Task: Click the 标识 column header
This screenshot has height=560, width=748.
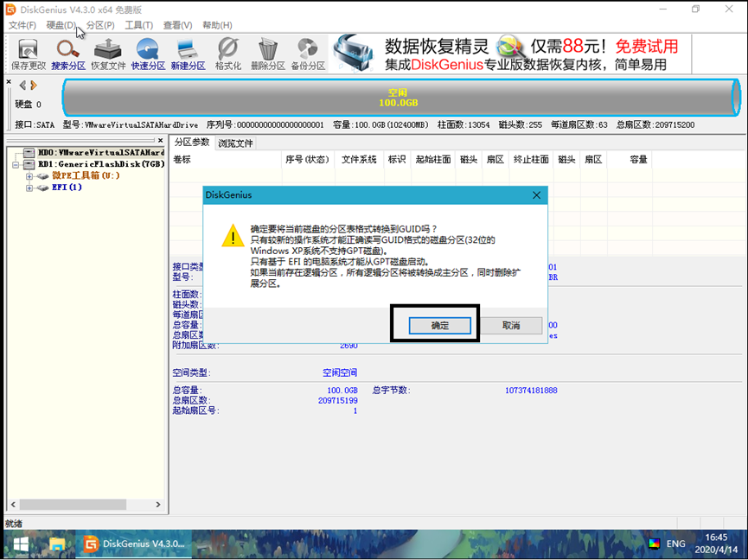Action: (397, 159)
